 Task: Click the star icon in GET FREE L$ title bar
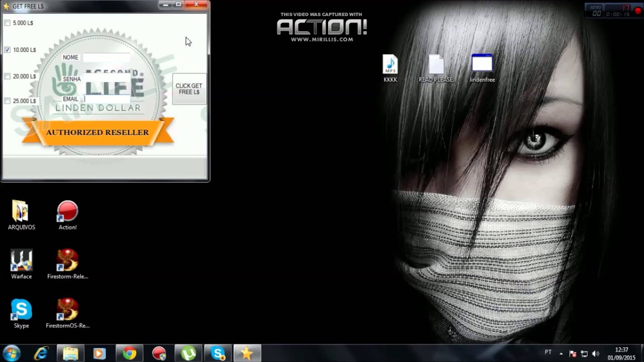pos(7,6)
